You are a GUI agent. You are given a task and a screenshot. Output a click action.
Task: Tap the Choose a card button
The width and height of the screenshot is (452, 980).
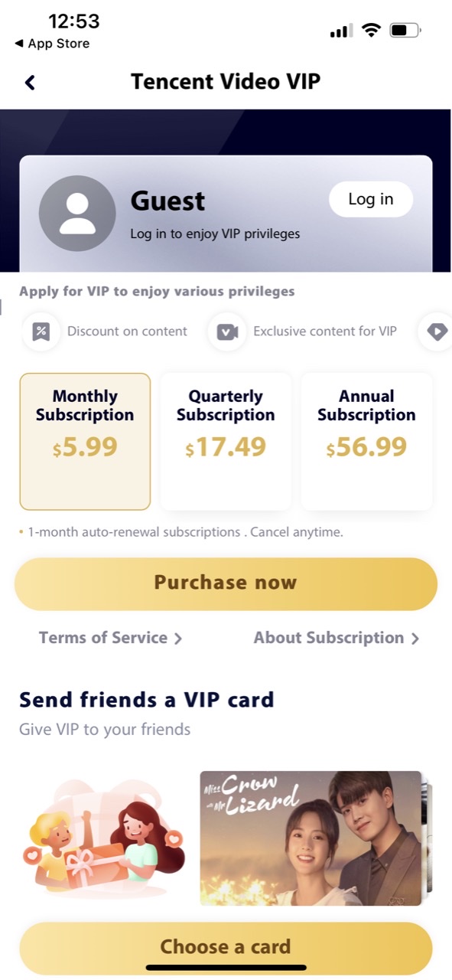coord(226,947)
